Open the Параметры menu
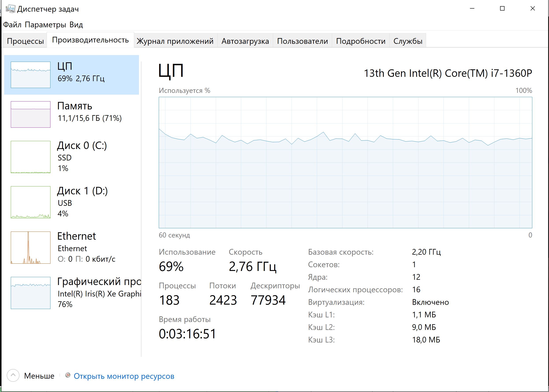Viewport: 549px width, 392px height. (x=45, y=25)
